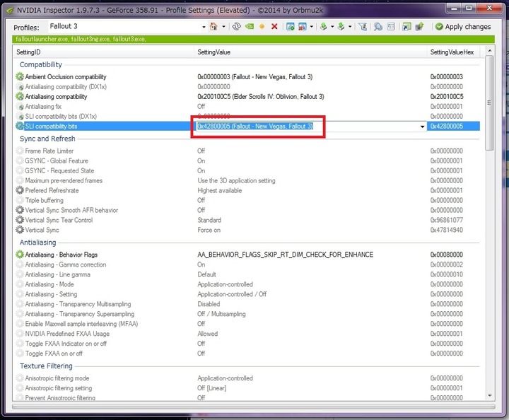Screen dimensions: 509x420
Task: Select the SLI compatibility bits (DX1x) row
Action: point(247,116)
